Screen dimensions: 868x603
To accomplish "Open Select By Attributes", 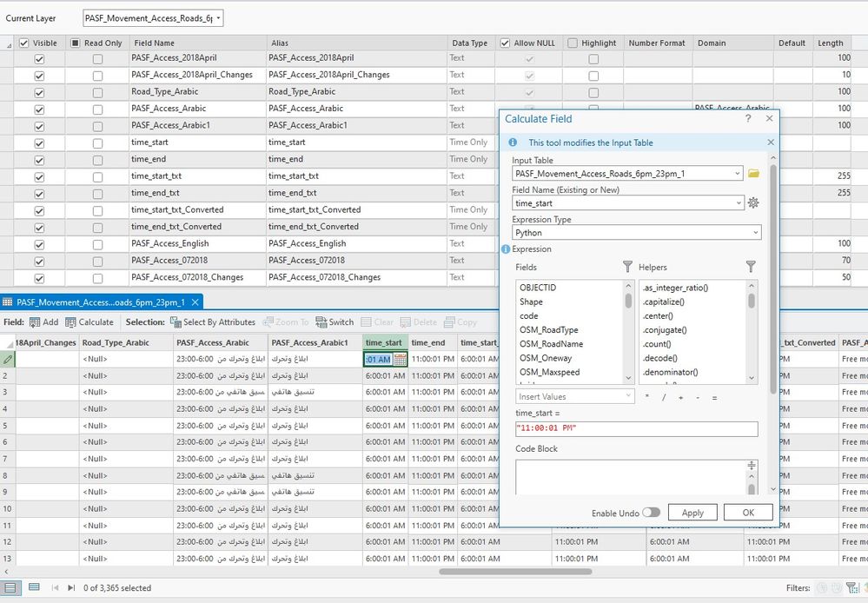I will click(212, 321).
